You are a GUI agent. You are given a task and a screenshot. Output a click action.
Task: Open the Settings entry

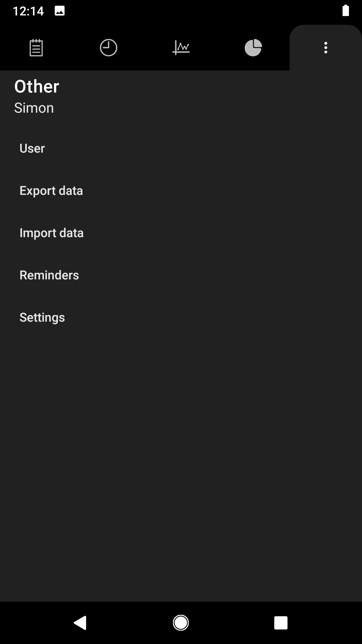tap(181, 317)
